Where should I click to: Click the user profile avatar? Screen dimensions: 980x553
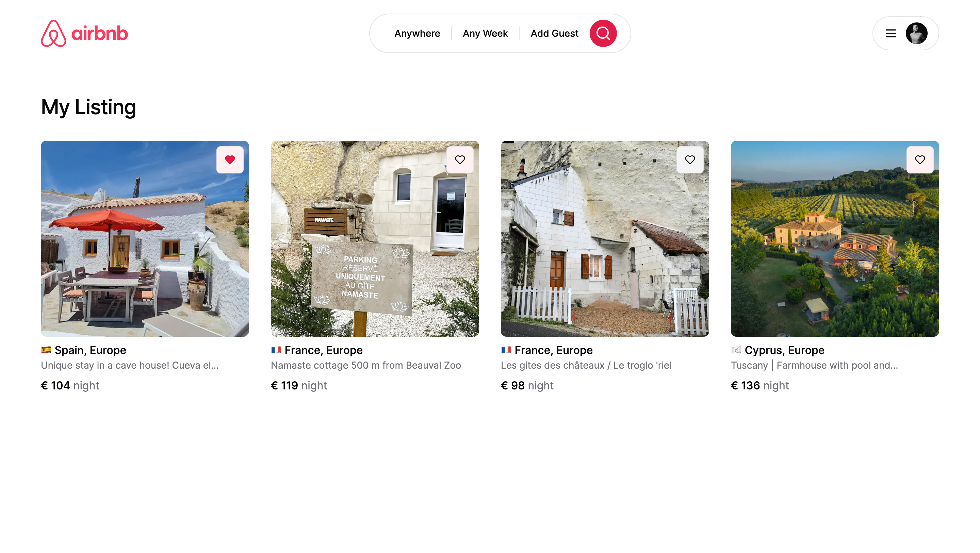point(916,33)
